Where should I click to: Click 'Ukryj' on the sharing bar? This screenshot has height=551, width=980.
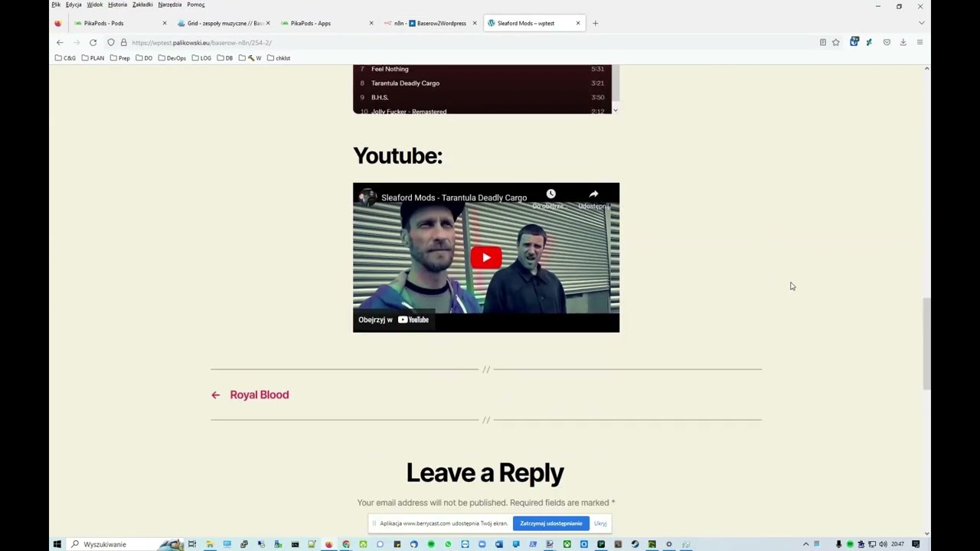[x=600, y=523]
